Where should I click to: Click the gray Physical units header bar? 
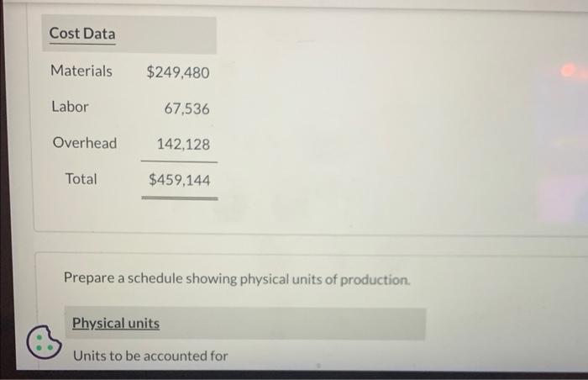click(245, 324)
